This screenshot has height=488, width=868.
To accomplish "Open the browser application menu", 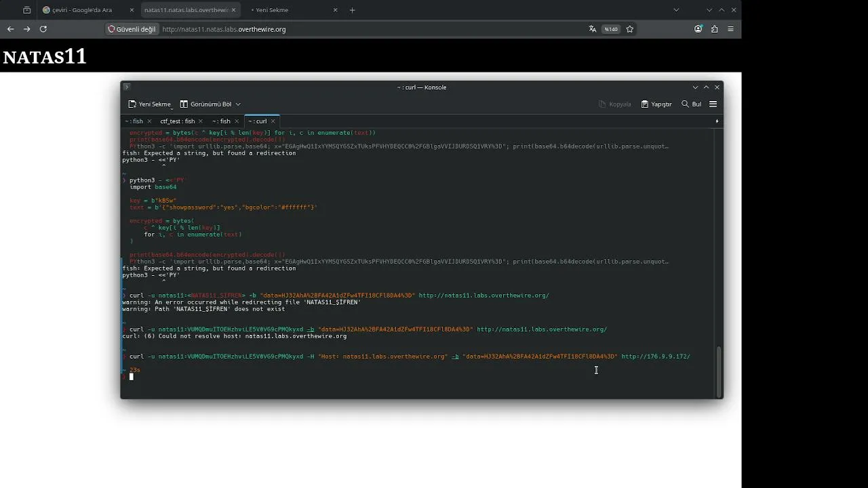I will click(x=730, y=29).
